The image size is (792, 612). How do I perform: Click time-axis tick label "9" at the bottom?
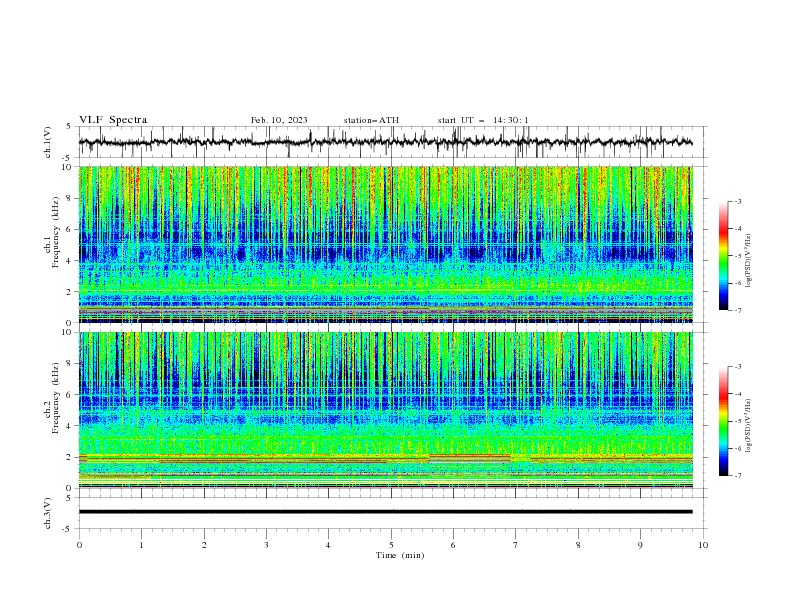(x=640, y=545)
